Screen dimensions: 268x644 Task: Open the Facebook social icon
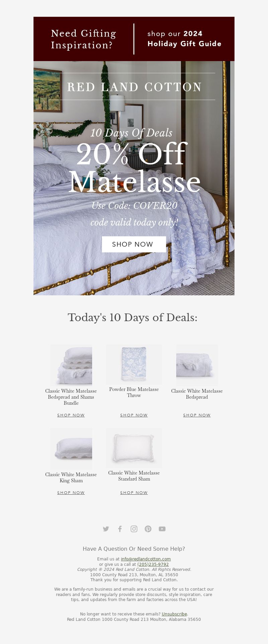pos(120,529)
